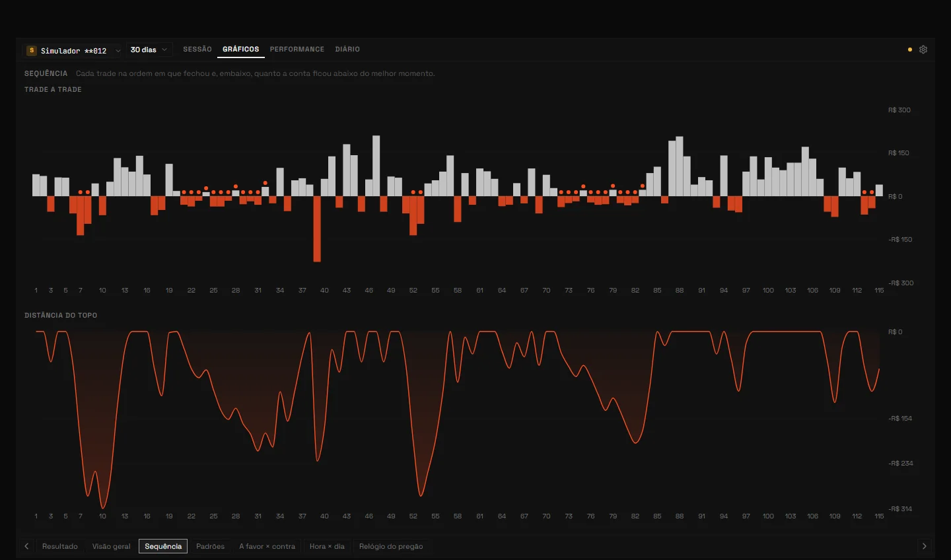Screen dimensions: 951x560
Task: Open the A favor × contra view
Action: (267, 546)
